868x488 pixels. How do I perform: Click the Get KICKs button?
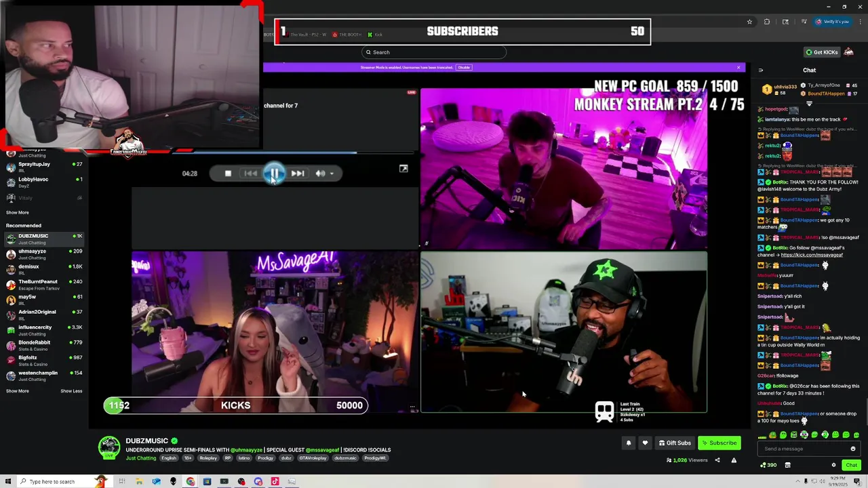(x=821, y=52)
